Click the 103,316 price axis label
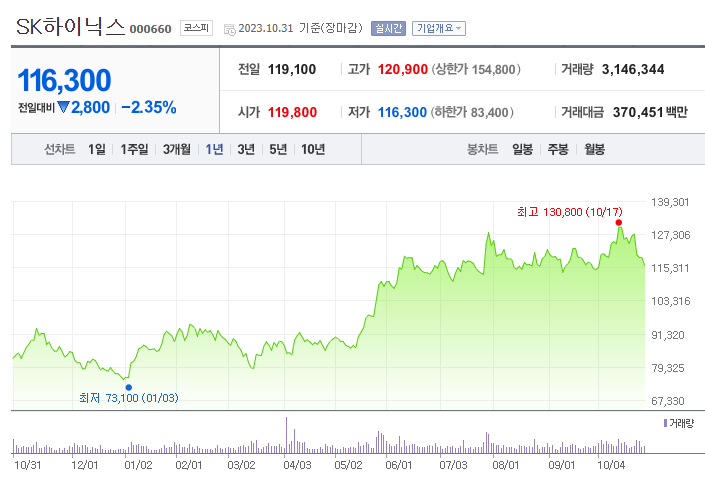The image size is (705, 480). (670, 301)
